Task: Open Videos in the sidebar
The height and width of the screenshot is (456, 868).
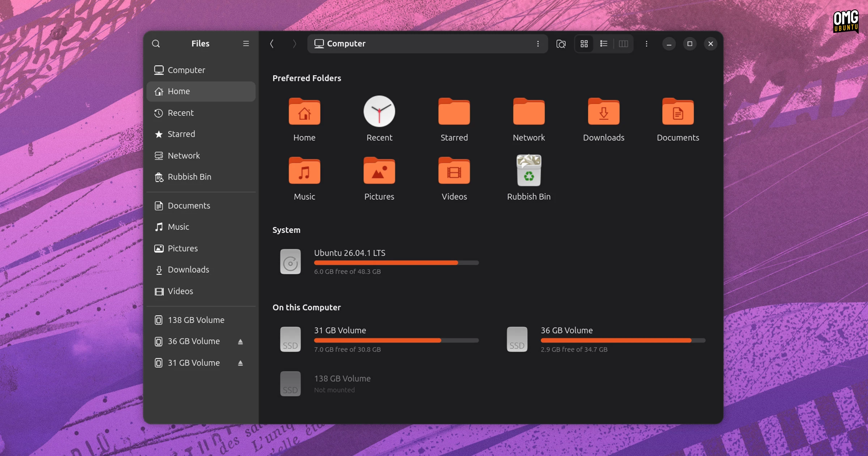Action: (201, 291)
